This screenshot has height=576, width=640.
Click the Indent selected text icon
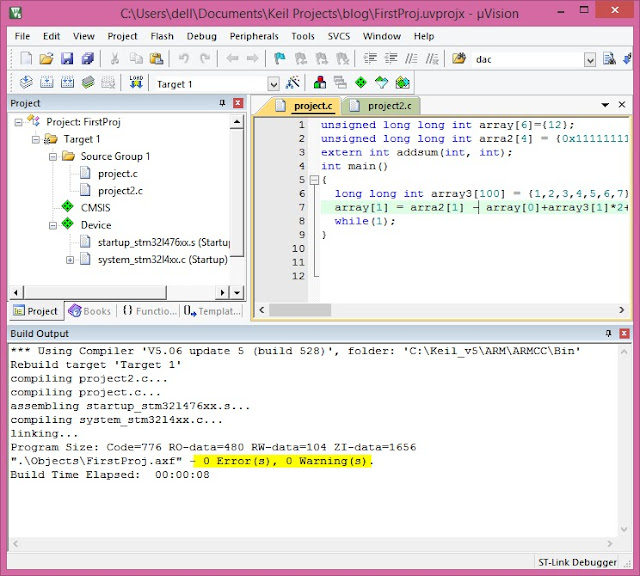370,59
